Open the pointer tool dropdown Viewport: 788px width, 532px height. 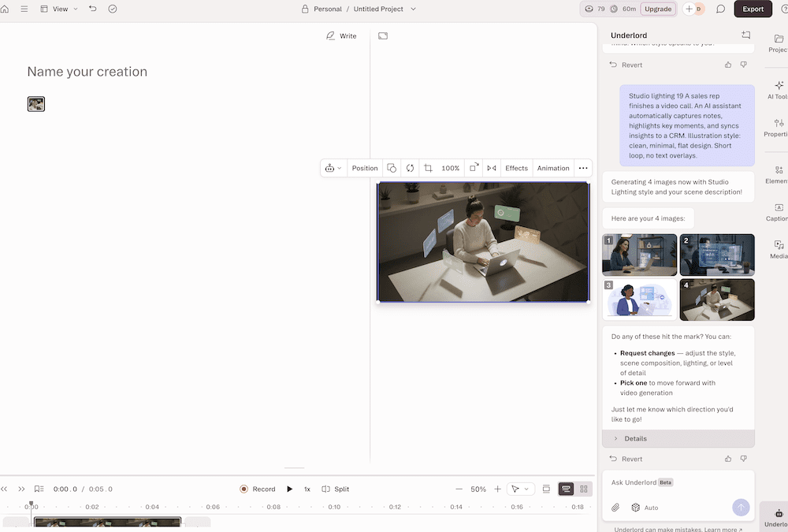pos(520,489)
